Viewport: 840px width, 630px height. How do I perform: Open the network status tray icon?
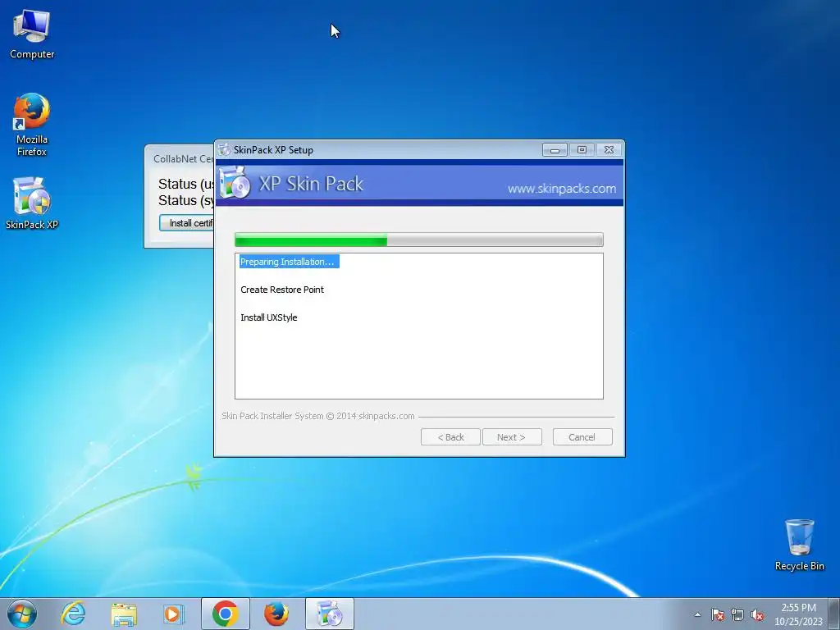coord(737,615)
